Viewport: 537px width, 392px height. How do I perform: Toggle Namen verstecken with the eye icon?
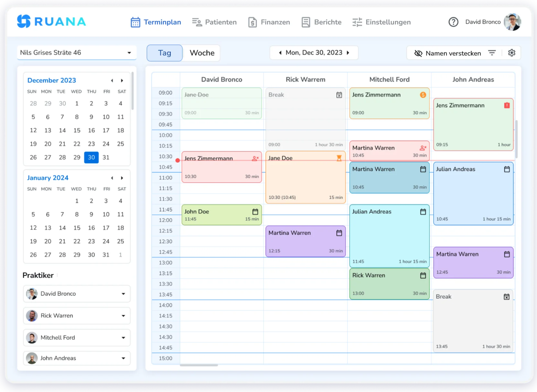coord(418,53)
